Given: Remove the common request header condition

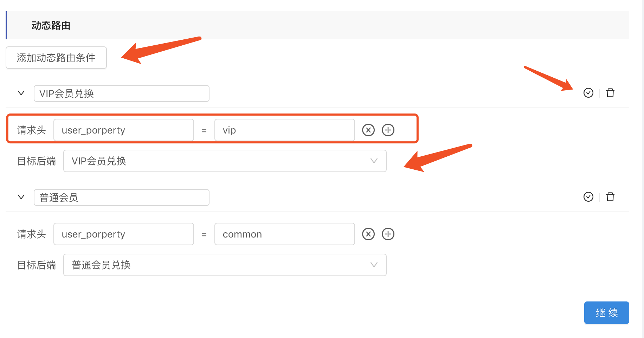Looking at the screenshot, I should 368,234.
